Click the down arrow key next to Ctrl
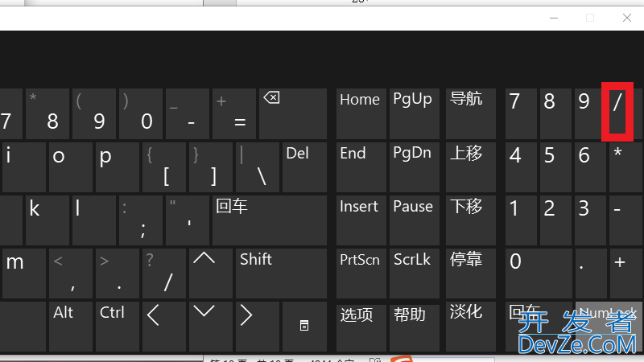This screenshot has width=644, height=362. (211, 327)
